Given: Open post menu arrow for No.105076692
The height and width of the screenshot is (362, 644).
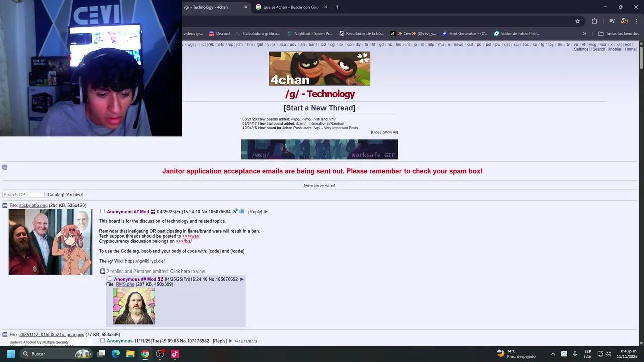Looking at the screenshot, I should tap(242, 279).
